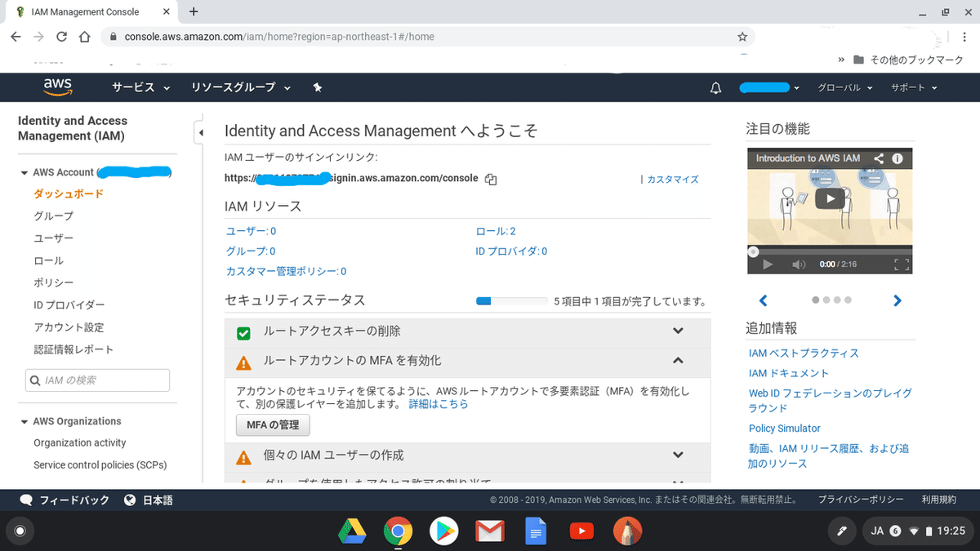
Task: Open Play Store from the shelf
Action: 443,531
